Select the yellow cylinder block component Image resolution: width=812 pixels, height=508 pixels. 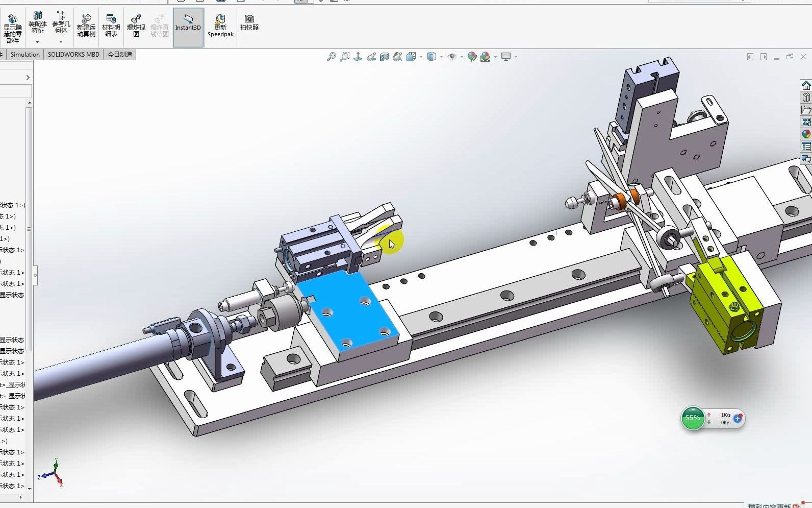coord(726,306)
